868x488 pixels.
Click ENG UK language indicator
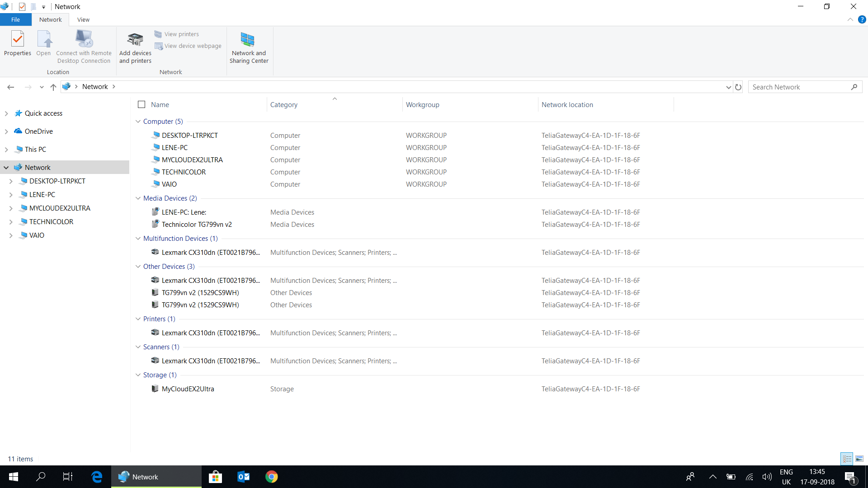[x=786, y=477]
